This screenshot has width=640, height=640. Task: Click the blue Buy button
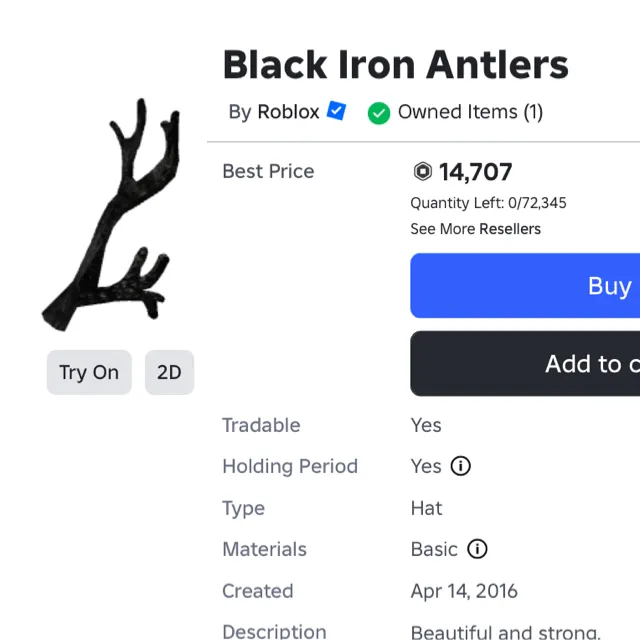[527, 286]
